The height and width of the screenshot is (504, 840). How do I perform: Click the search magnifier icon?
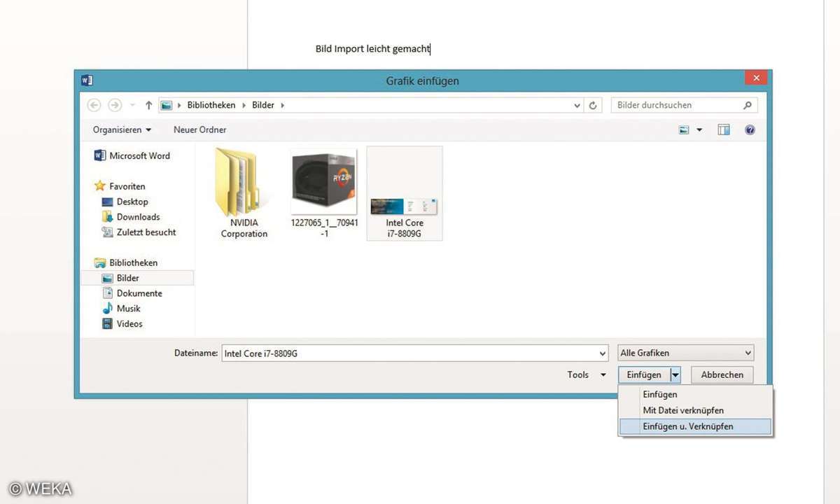[x=748, y=105]
